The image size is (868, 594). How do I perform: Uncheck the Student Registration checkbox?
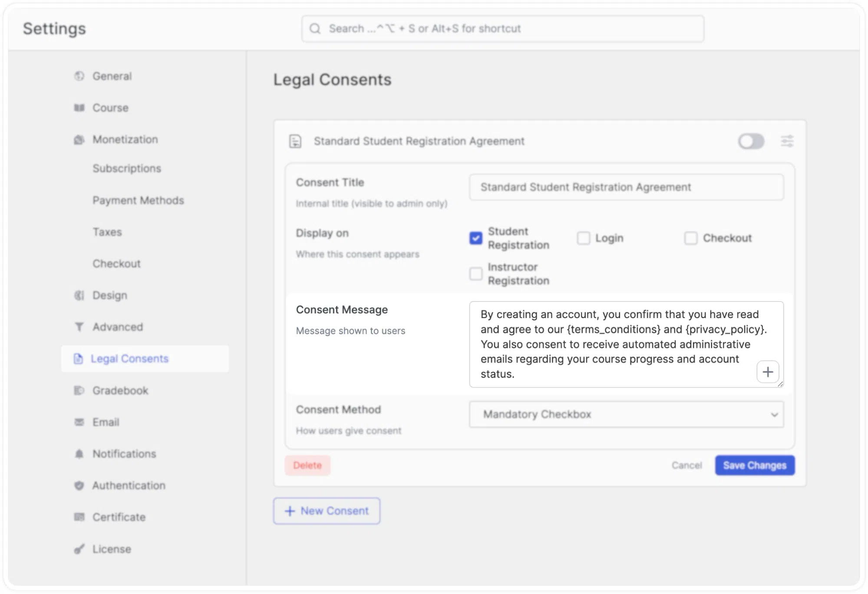tap(475, 238)
